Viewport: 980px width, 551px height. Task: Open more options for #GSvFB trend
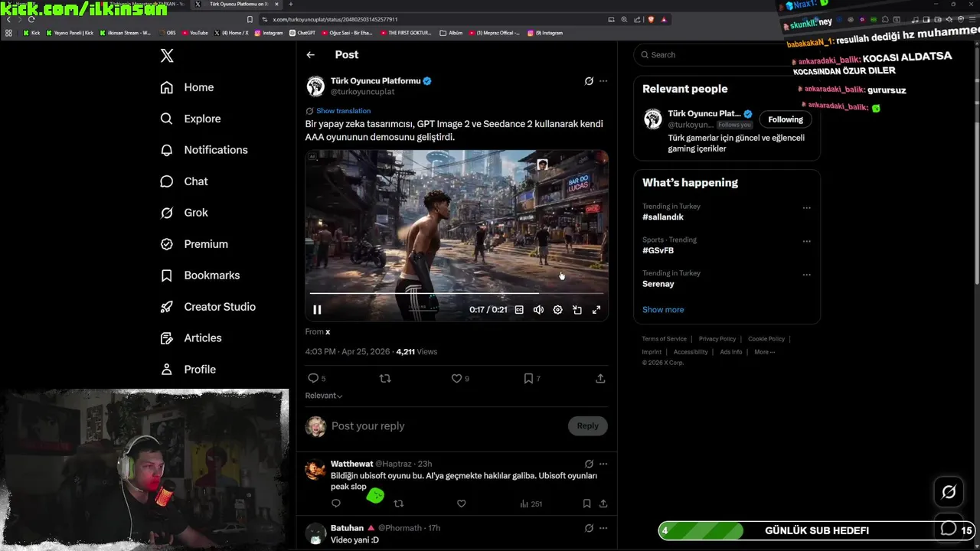click(x=806, y=242)
